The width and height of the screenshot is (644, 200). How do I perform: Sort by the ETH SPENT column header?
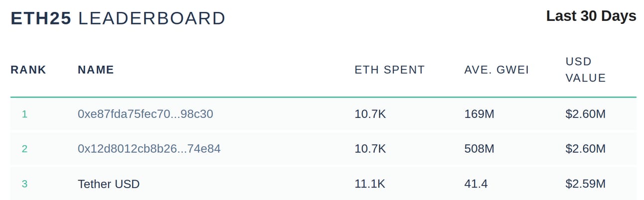click(390, 70)
